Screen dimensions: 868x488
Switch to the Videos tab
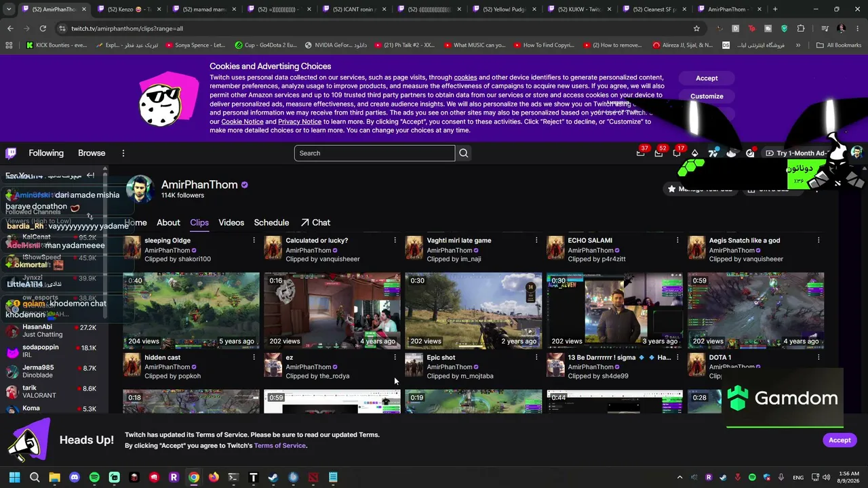pos(231,222)
